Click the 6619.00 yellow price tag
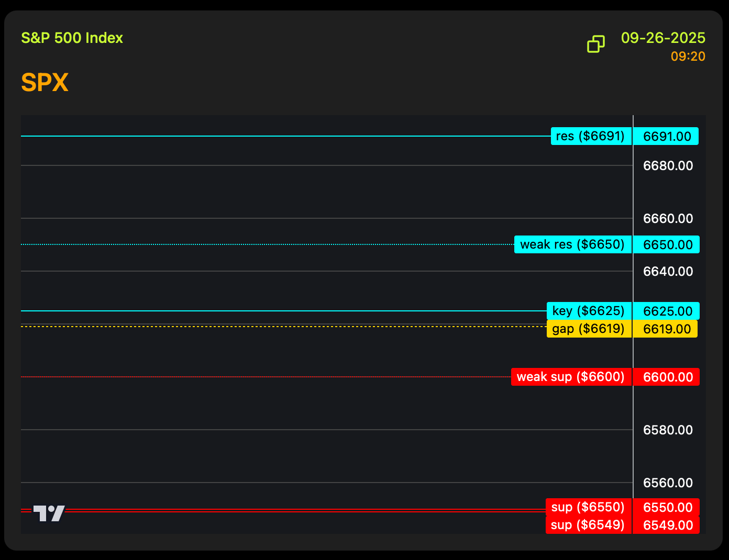The height and width of the screenshot is (560, 729). pos(666,329)
